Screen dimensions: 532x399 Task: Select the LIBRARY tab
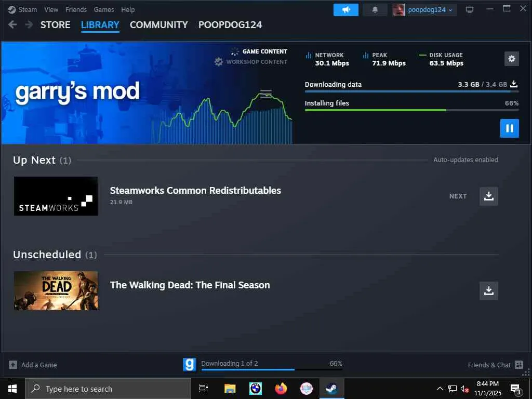pyautogui.click(x=100, y=25)
